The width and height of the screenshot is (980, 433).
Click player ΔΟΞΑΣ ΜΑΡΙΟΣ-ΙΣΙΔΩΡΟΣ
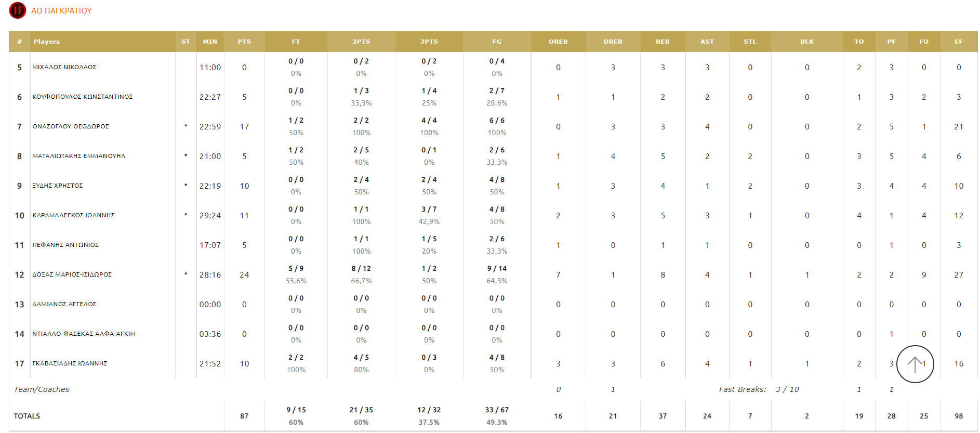pyautogui.click(x=72, y=275)
